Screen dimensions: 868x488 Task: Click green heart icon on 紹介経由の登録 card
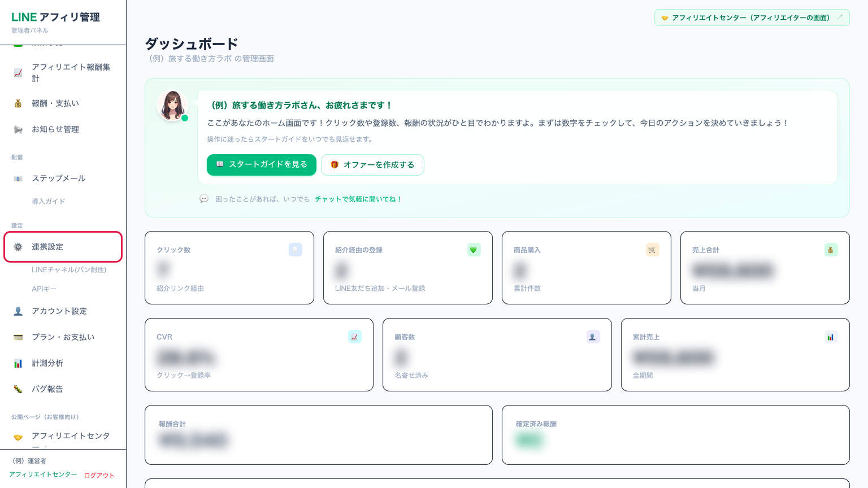coord(474,250)
